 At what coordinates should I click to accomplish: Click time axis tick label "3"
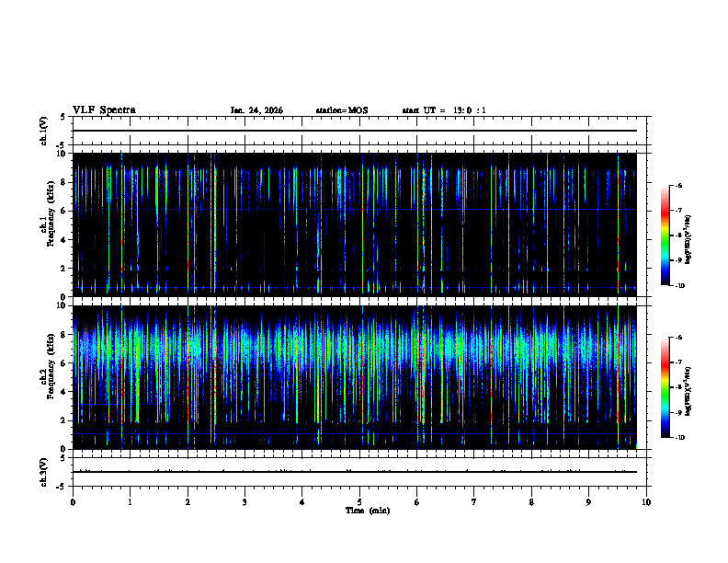coord(245,502)
